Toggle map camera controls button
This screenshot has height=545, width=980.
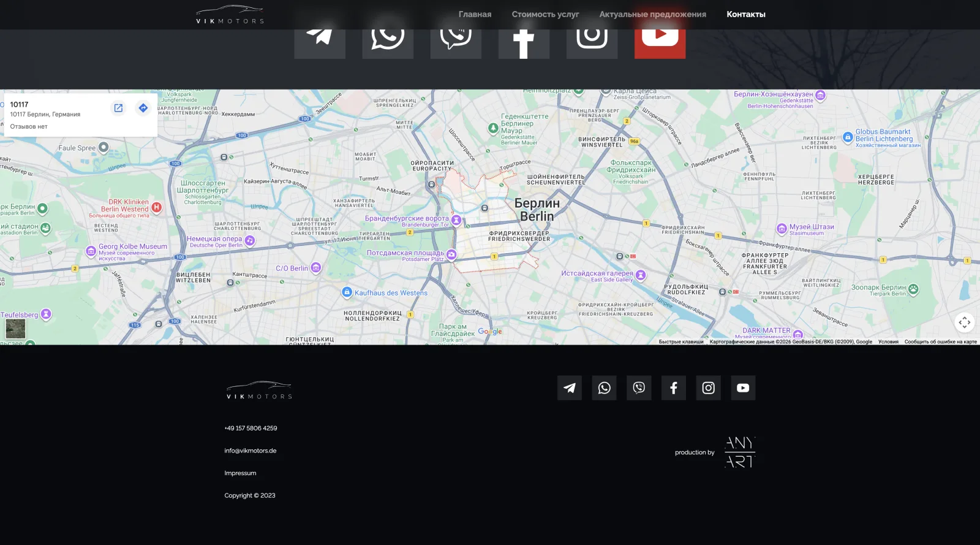point(964,322)
